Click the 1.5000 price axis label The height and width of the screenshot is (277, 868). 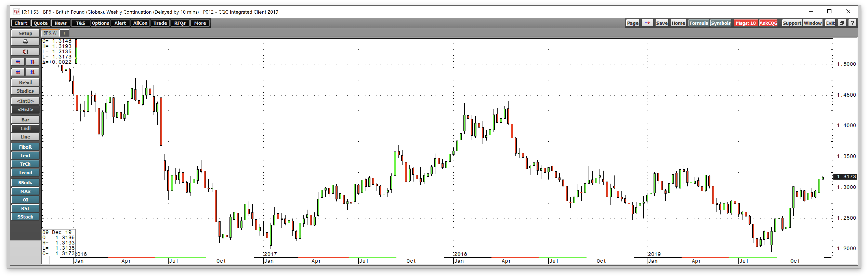pyautogui.click(x=846, y=64)
